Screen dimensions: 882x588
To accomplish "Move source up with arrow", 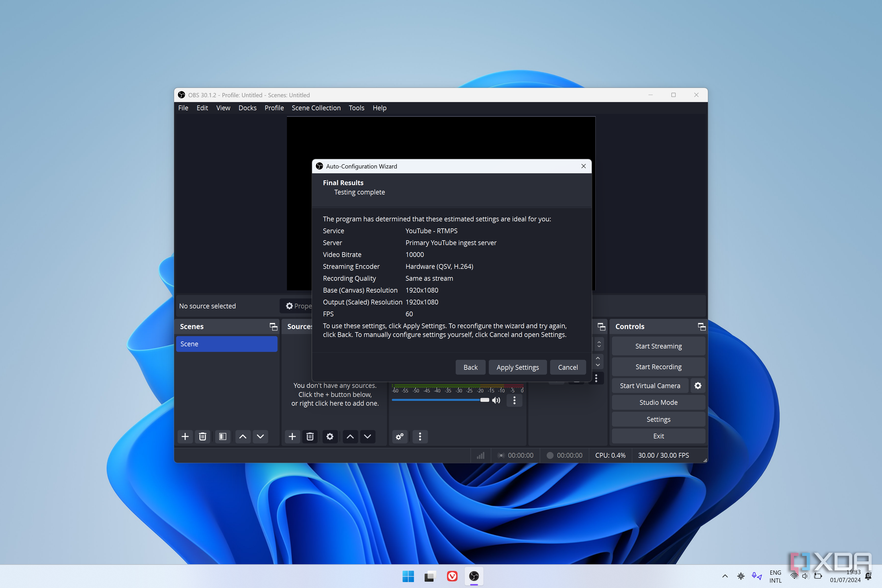I will pyautogui.click(x=350, y=436).
